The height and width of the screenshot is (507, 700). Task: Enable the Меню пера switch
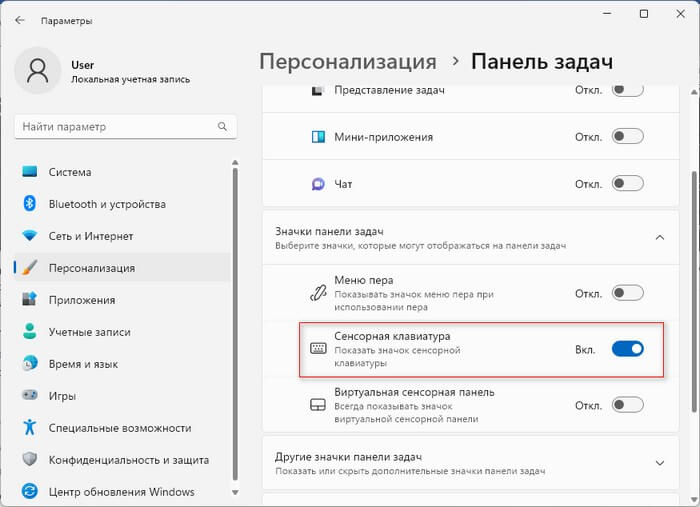(628, 293)
